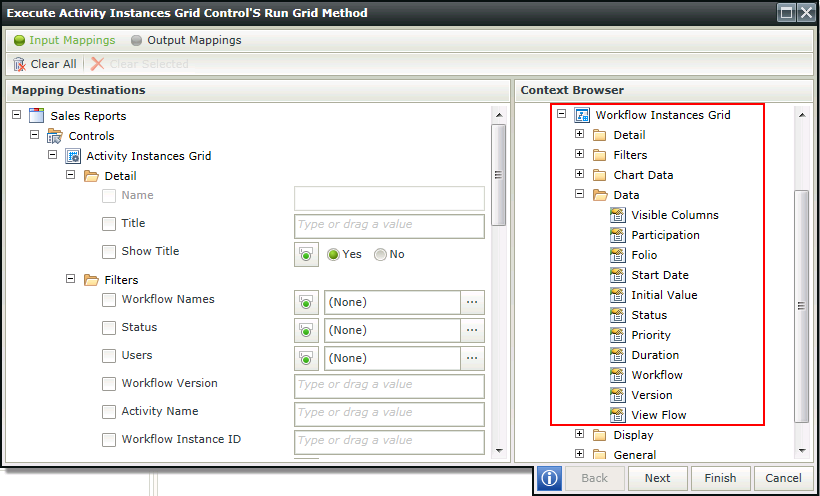Viewport: 820px width, 496px height.
Task: Select the No radio button for Show Title
Action: point(381,255)
